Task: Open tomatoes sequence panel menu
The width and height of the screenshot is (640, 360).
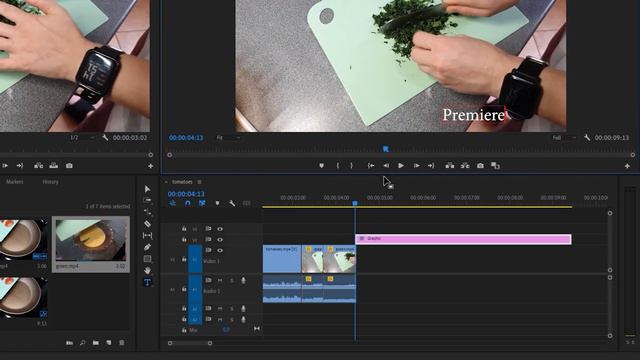Action: [200, 182]
